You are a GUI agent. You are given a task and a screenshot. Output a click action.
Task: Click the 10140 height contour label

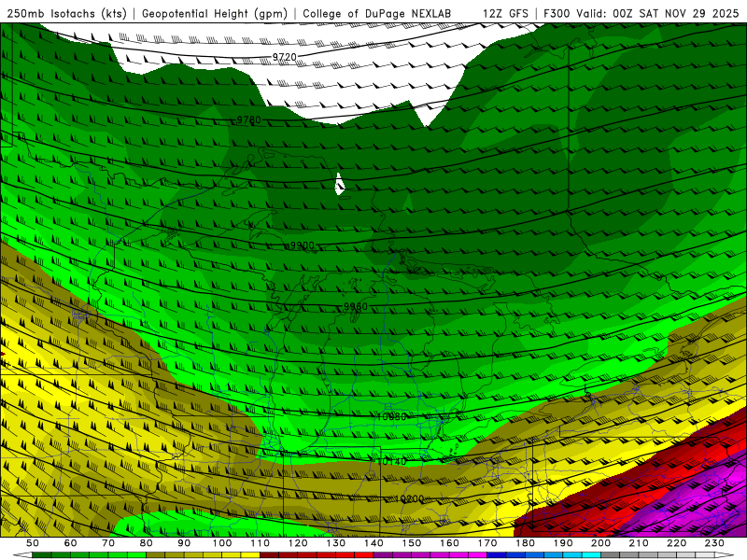(391, 461)
